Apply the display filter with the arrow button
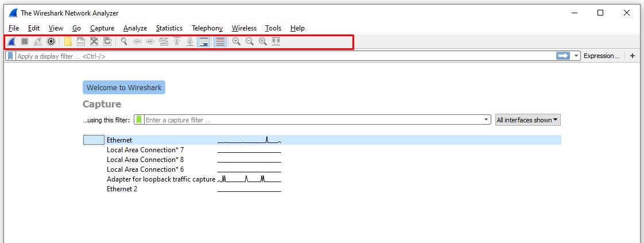The height and width of the screenshot is (243, 644). point(563,56)
